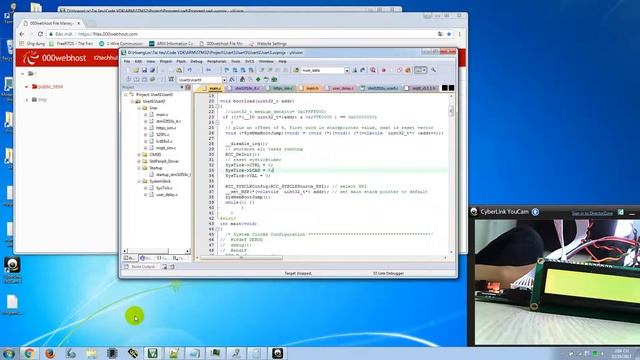This screenshot has width=640, height=360.
Task: Click the Build target icon on build toolbar
Action: click(x=136, y=79)
